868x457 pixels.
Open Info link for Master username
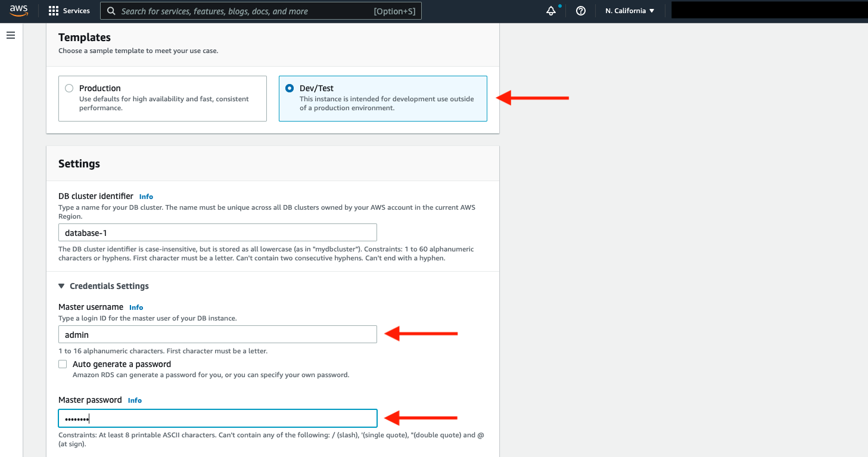click(x=136, y=307)
